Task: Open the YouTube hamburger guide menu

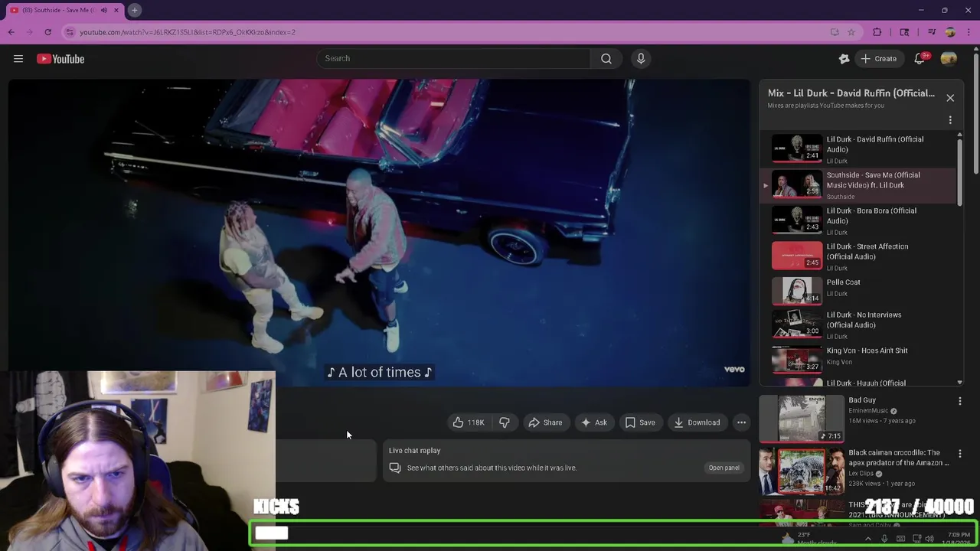Action: pos(18,59)
